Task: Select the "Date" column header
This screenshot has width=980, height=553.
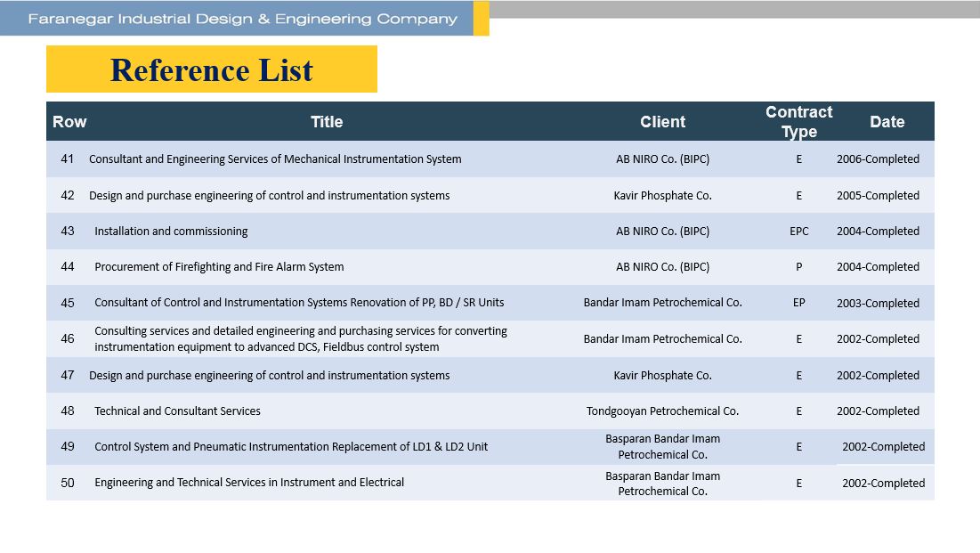Action: 887,122
